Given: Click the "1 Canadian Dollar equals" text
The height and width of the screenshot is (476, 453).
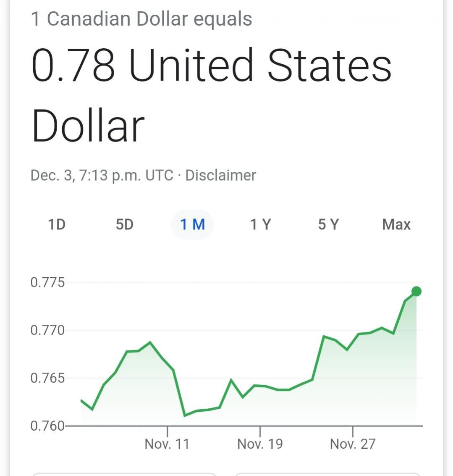Looking at the screenshot, I should tap(141, 19).
